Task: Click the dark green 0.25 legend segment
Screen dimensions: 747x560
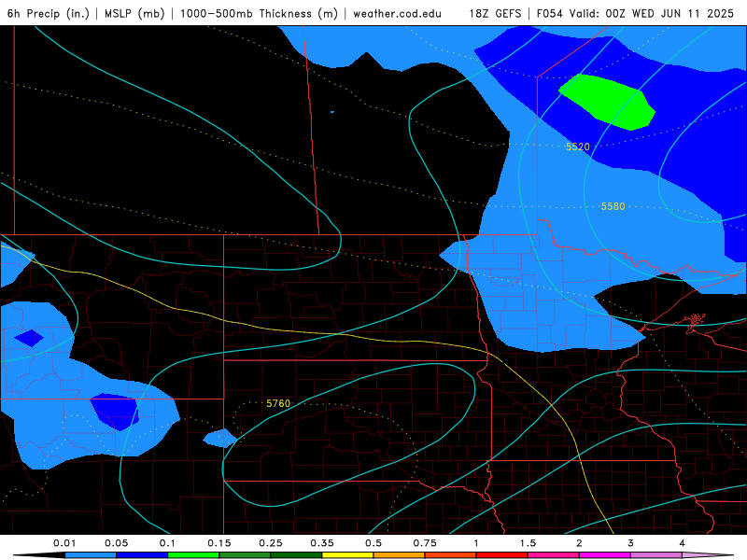Action: 296,555
